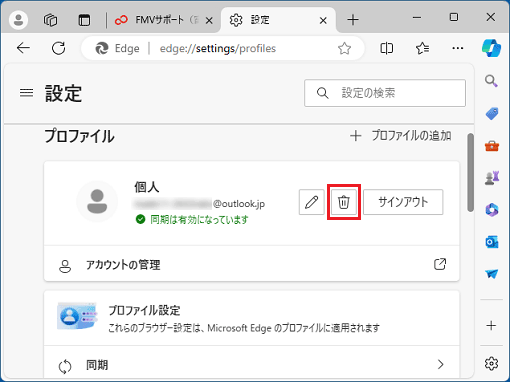Edit the 個人 profile with pencil icon
The width and height of the screenshot is (510, 382).
coord(312,202)
